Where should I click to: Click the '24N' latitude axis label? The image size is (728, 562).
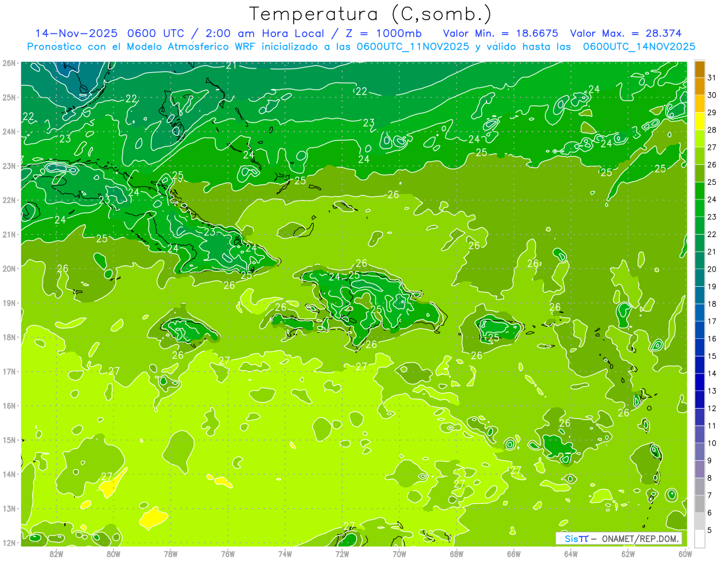8,132
